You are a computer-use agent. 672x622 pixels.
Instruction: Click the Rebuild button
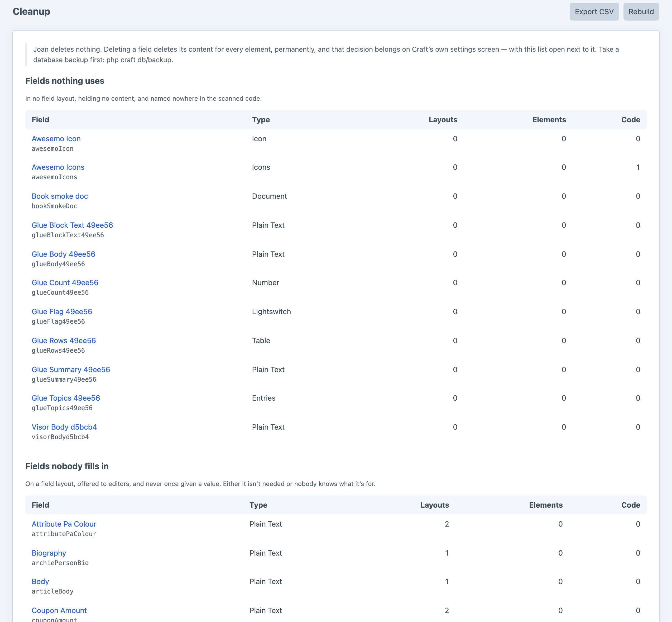tap(641, 12)
